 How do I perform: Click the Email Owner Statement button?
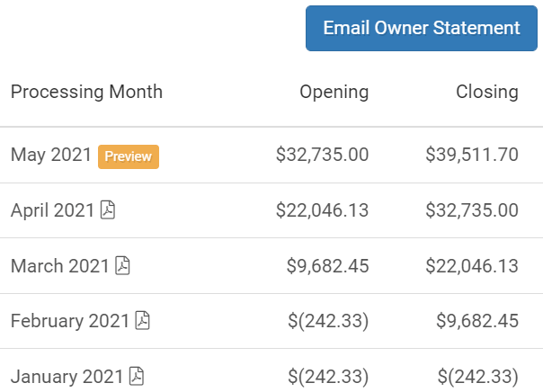[422, 29]
